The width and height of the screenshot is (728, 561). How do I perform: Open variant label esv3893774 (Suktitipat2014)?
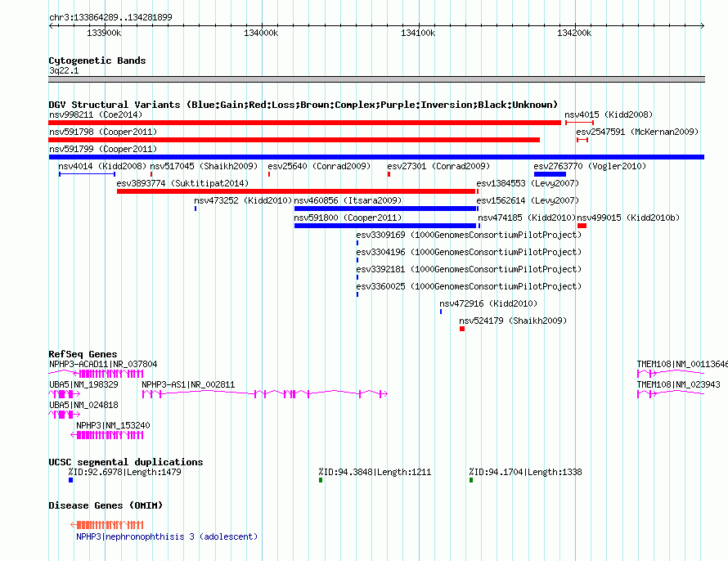(x=182, y=183)
